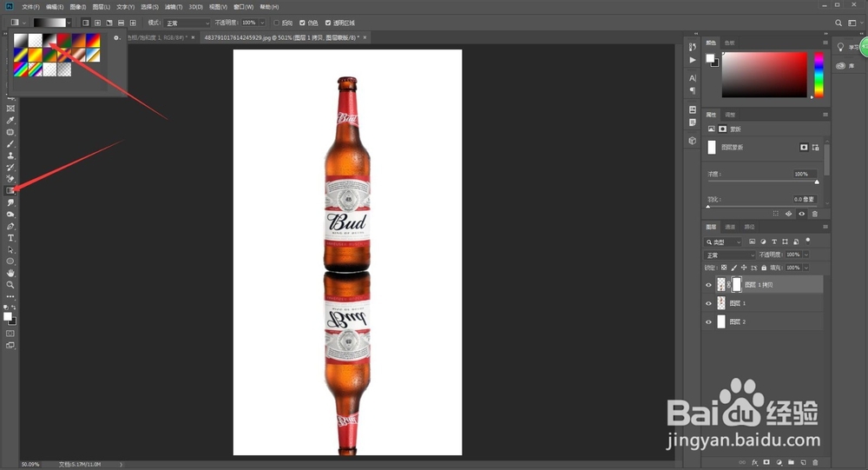Switch to the 通道 (Channels) tab

tap(730, 227)
